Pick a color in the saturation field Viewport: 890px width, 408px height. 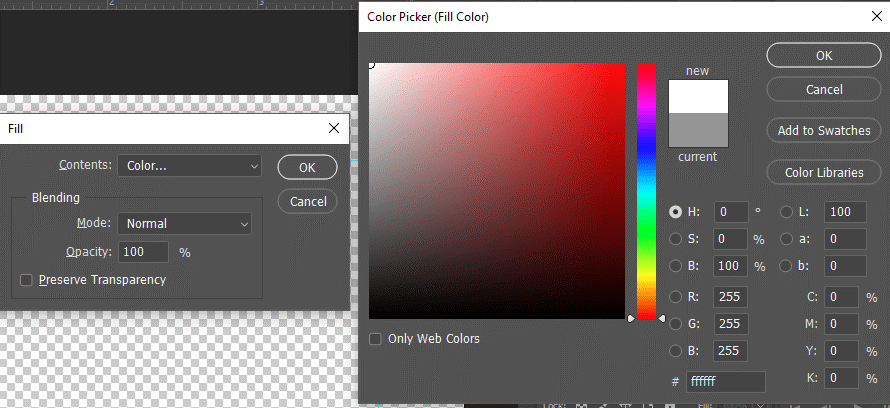tap(497, 191)
